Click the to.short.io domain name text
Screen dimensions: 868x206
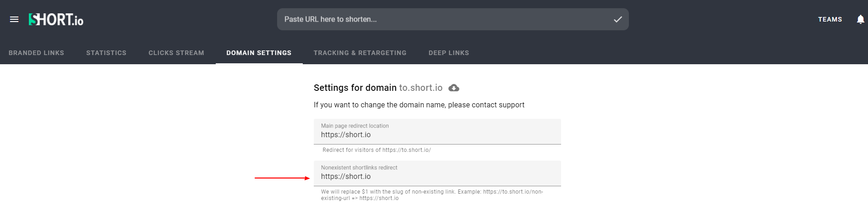pyautogui.click(x=420, y=88)
